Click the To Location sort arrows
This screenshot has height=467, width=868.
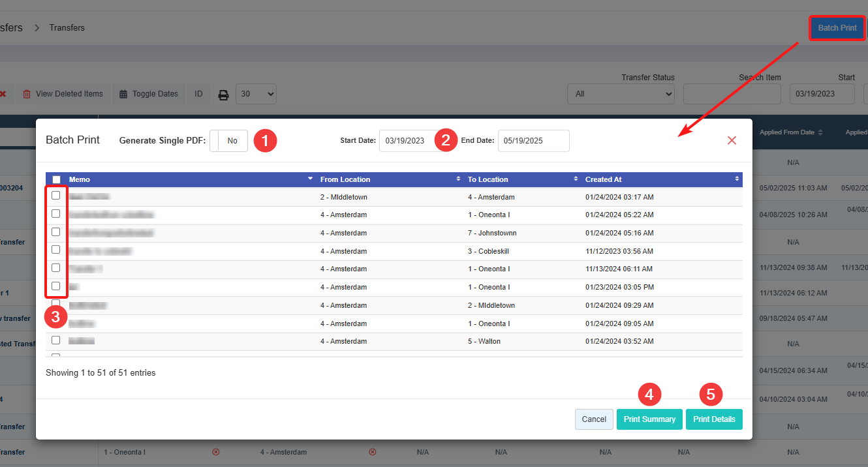[x=576, y=179]
